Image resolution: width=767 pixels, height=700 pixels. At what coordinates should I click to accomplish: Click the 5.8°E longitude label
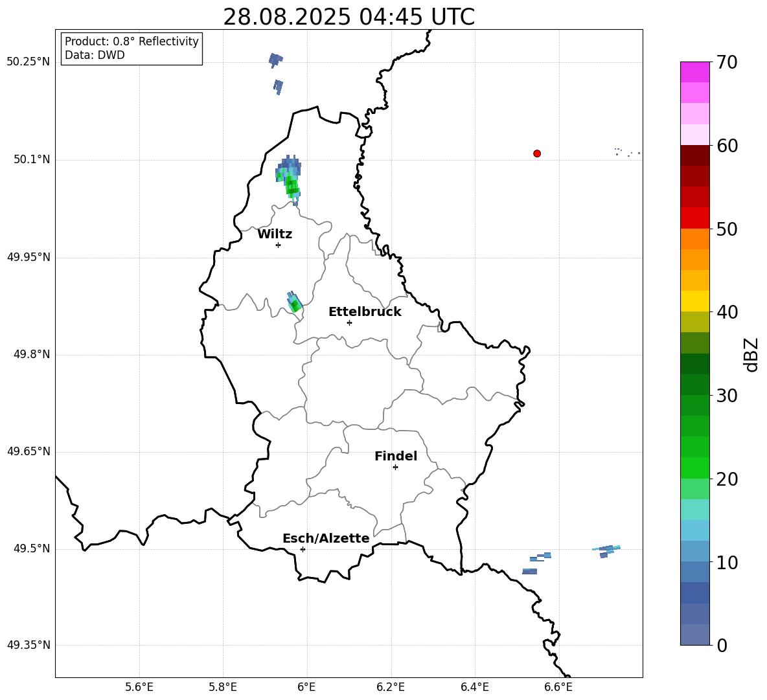click(x=223, y=687)
